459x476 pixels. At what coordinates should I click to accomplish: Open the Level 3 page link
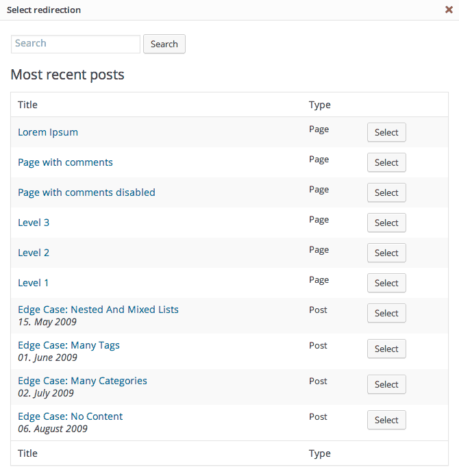(x=34, y=223)
